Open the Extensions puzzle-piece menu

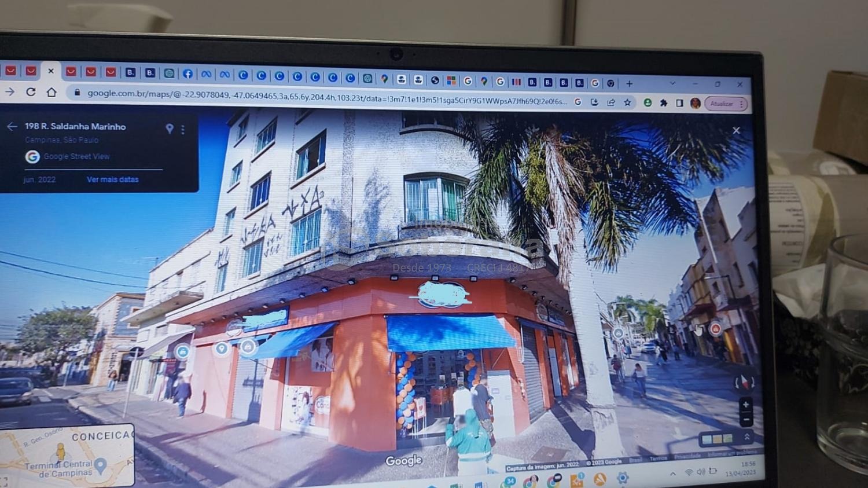pyautogui.click(x=664, y=103)
